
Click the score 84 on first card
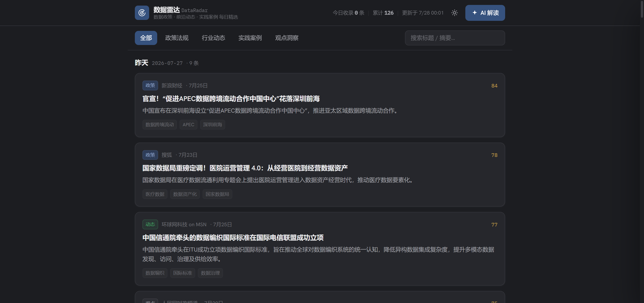(x=494, y=85)
